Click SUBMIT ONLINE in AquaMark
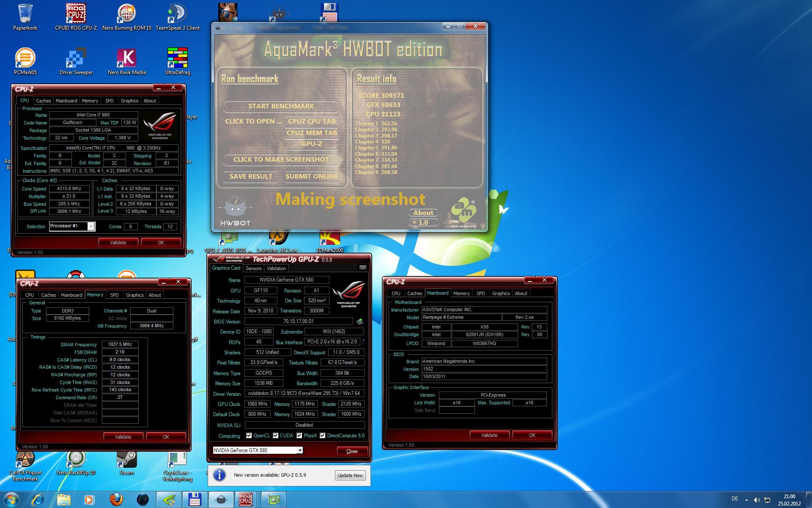Image resolution: width=812 pixels, height=508 pixels. click(x=312, y=176)
